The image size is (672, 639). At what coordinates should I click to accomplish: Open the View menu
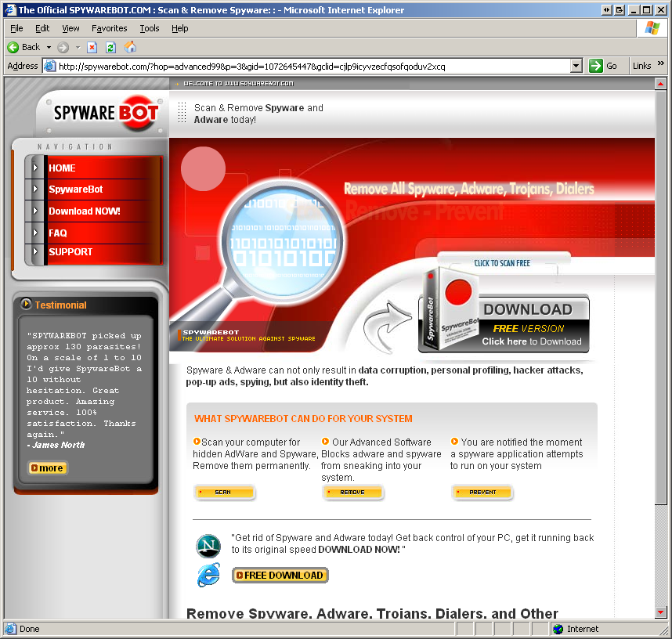point(70,28)
